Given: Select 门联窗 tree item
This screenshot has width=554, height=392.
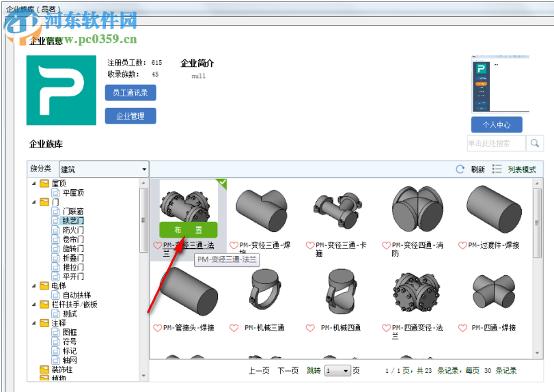Looking at the screenshot, I should click(73, 212).
